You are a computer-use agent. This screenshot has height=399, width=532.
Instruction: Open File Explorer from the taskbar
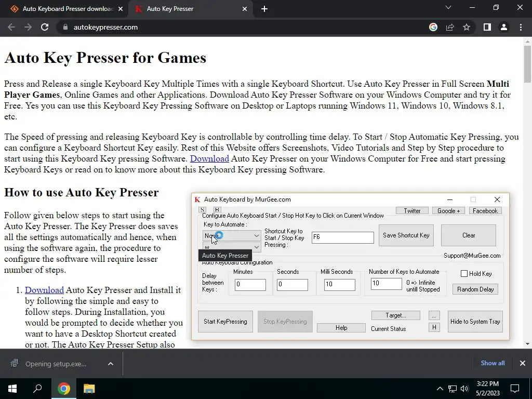(x=89, y=389)
